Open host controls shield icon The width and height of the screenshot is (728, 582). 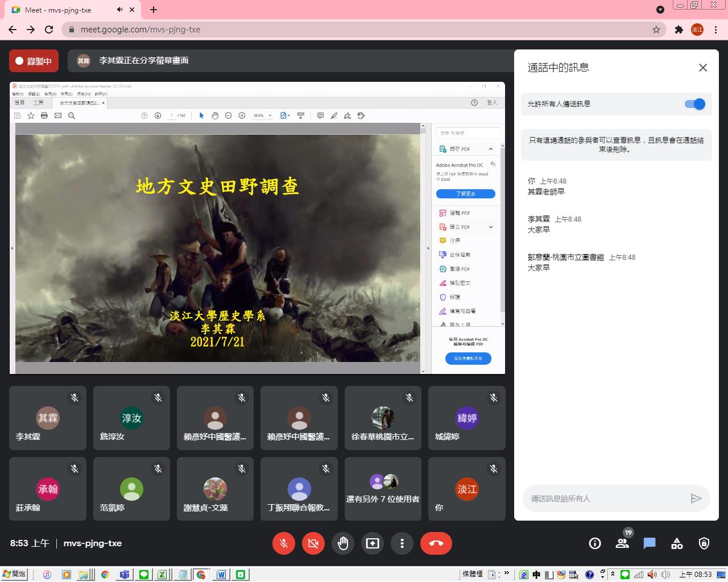[704, 543]
